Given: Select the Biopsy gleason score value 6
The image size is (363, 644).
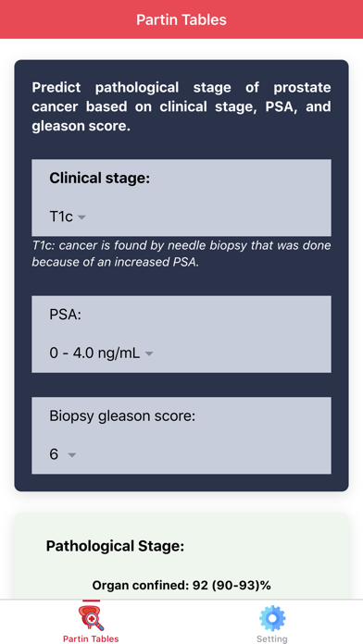Looking at the screenshot, I should click(x=54, y=454).
